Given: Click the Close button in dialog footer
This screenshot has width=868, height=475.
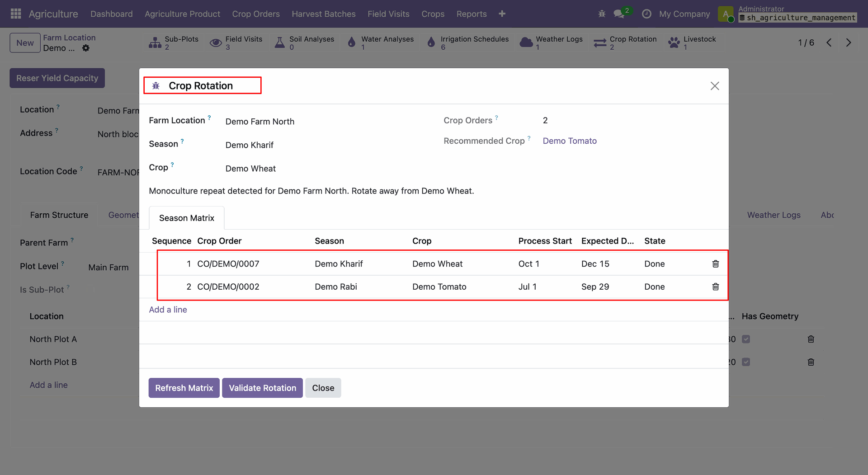Looking at the screenshot, I should (x=323, y=388).
